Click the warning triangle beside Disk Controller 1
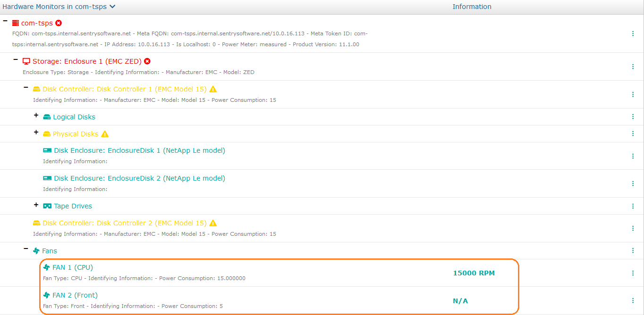 [213, 89]
